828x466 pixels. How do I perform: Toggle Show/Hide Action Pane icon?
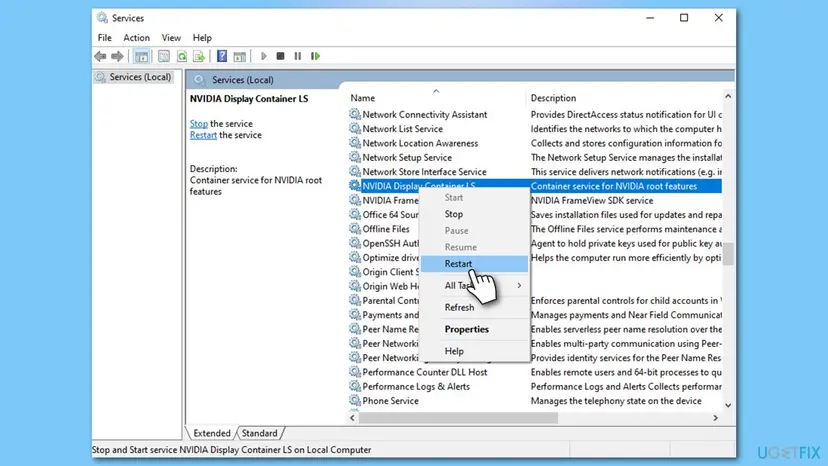click(240, 56)
